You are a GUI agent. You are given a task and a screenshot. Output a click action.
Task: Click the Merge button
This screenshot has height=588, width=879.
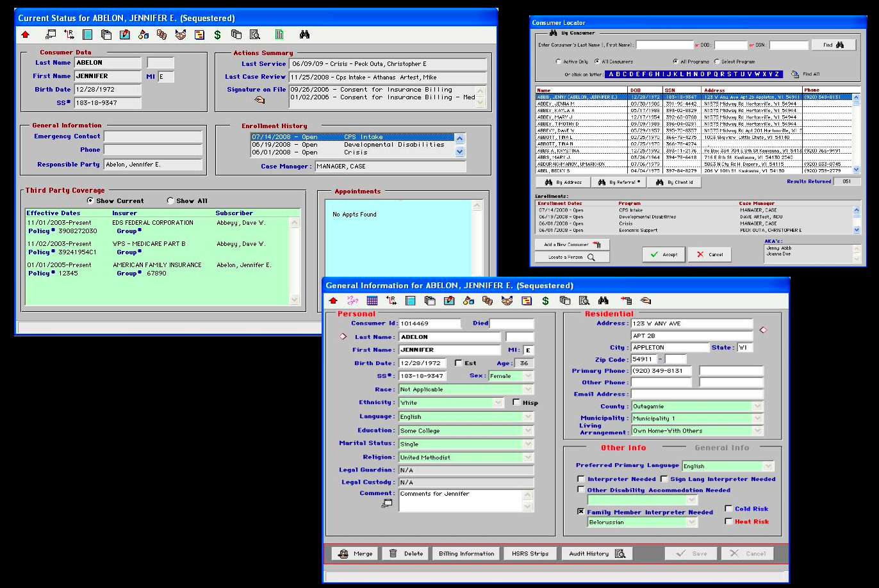pyautogui.click(x=355, y=553)
